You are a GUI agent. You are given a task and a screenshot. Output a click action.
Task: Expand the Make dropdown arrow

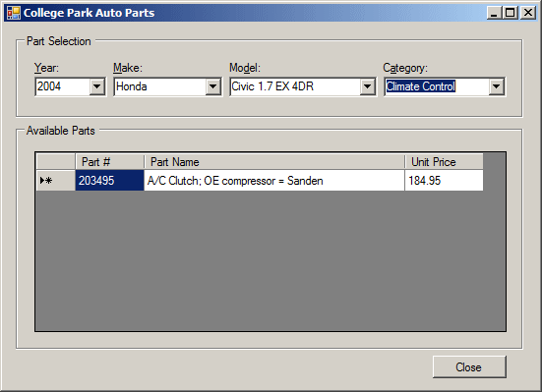[212, 86]
